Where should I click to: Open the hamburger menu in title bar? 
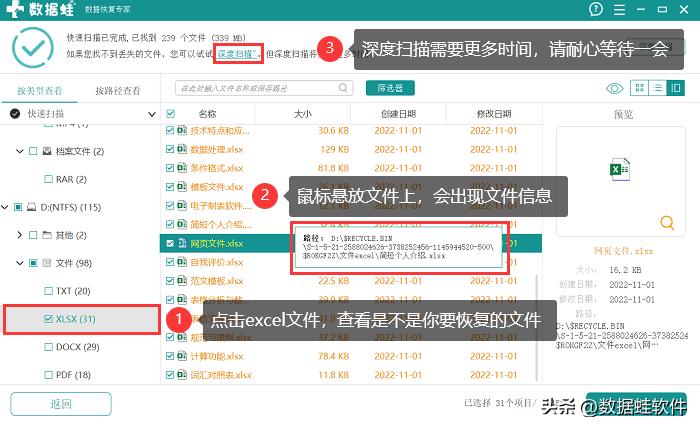[619, 9]
